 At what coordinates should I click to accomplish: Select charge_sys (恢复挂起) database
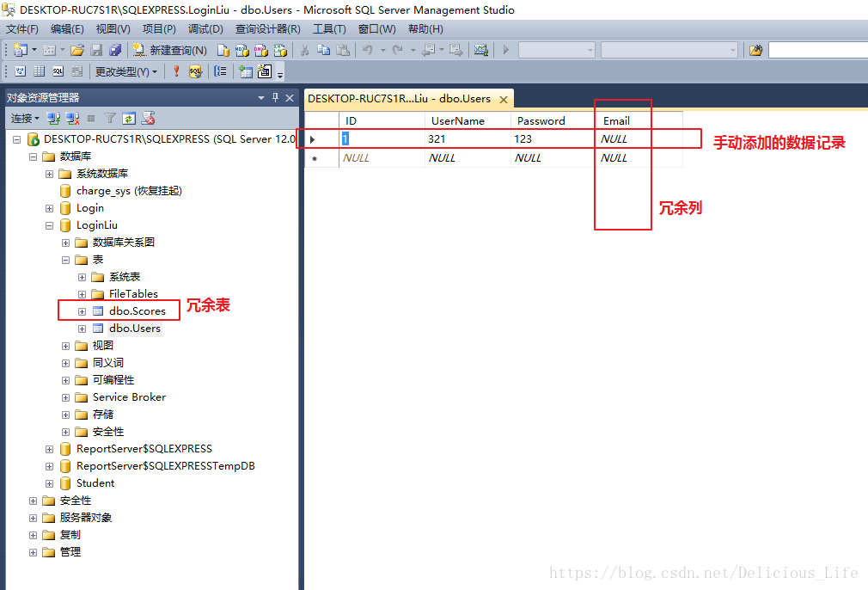click(x=129, y=191)
